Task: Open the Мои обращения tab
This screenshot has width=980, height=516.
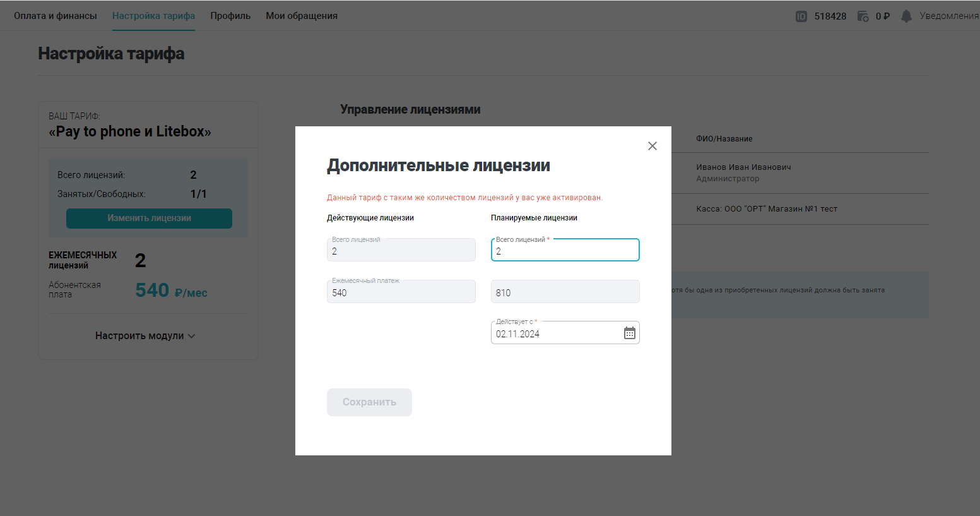Action: [x=302, y=16]
